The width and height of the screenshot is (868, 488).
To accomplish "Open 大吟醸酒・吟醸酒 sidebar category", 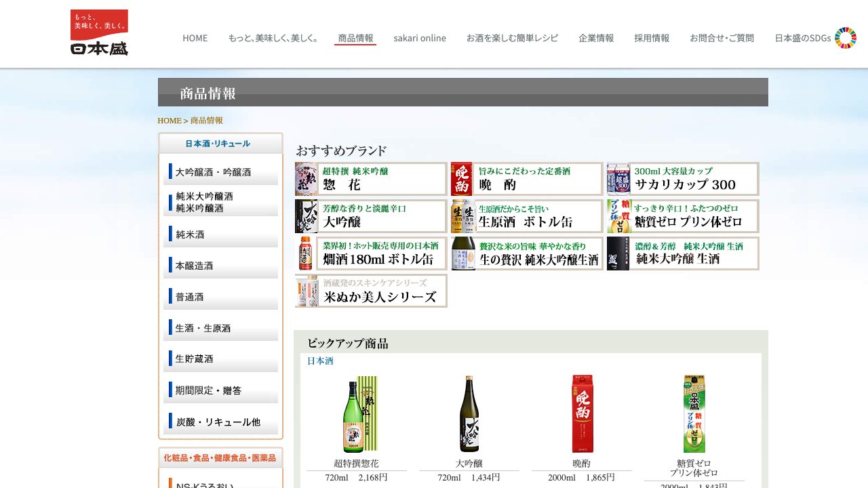I will (x=221, y=171).
